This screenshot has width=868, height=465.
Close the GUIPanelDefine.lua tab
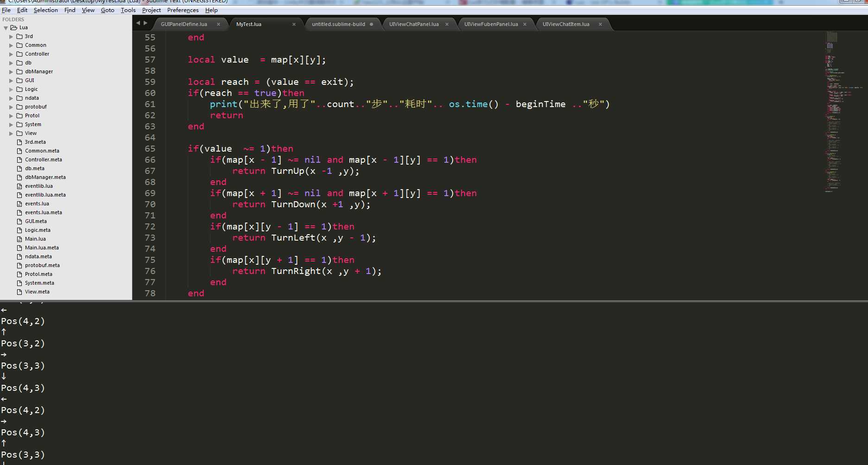pos(218,24)
